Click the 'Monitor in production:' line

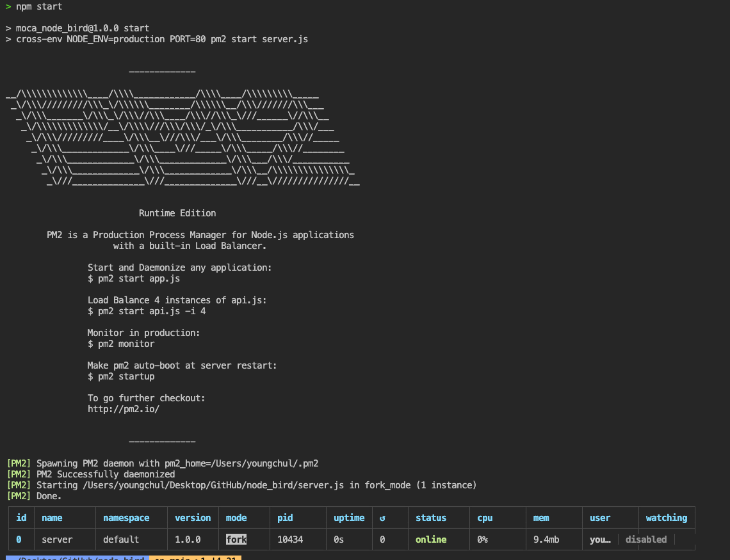tap(143, 333)
